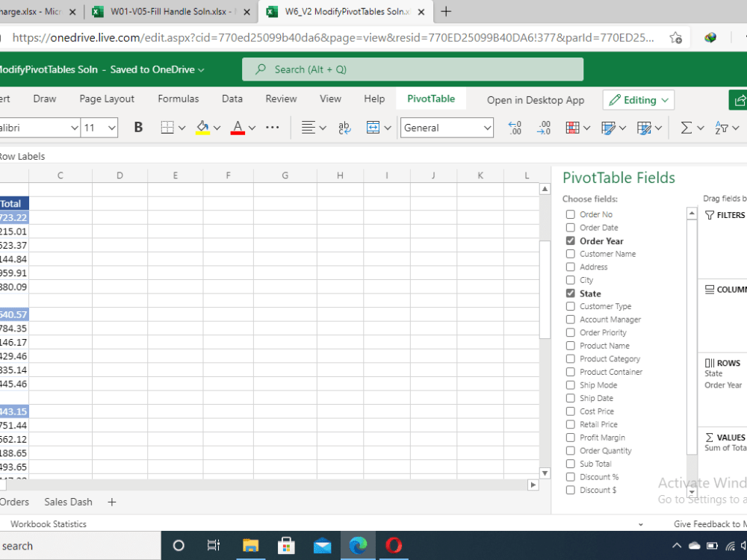Open Sort and Filter icon
Screen dimensions: 747x560
[x=722, y=127]
